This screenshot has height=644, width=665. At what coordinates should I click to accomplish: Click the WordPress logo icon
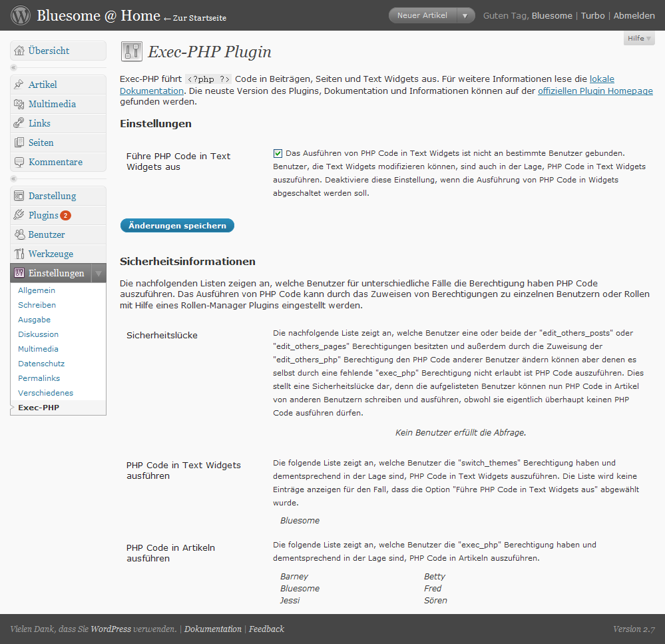point(21,15)
